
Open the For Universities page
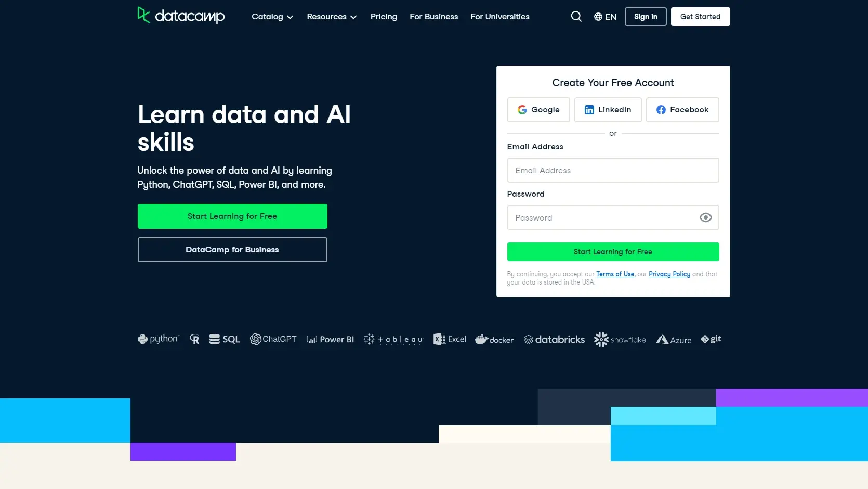coord(500,17)
